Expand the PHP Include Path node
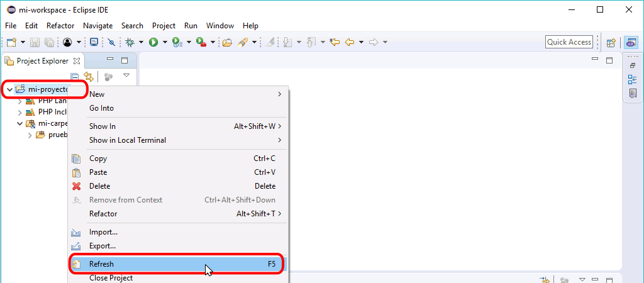Image resolution: width=644 pixels, height=283 pixels. (19, 112)
